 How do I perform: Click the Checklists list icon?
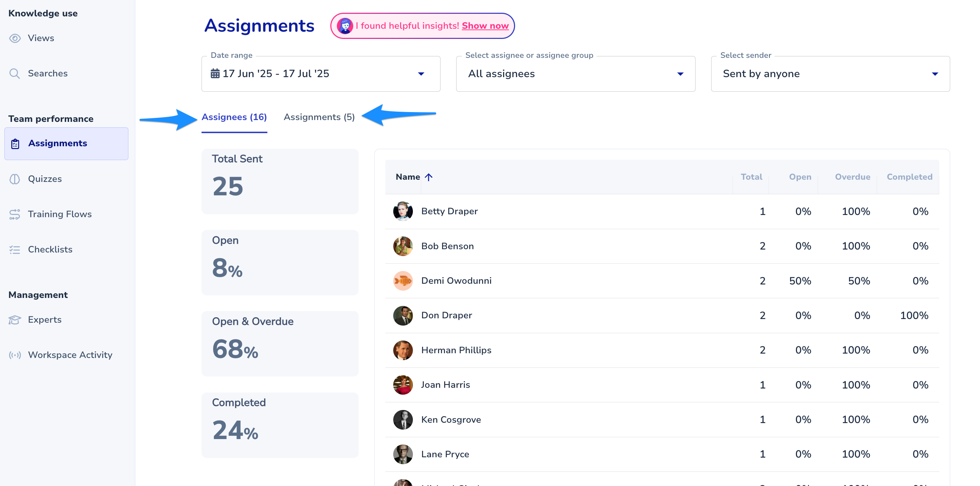pyautogui.click(x=15, y=250)
